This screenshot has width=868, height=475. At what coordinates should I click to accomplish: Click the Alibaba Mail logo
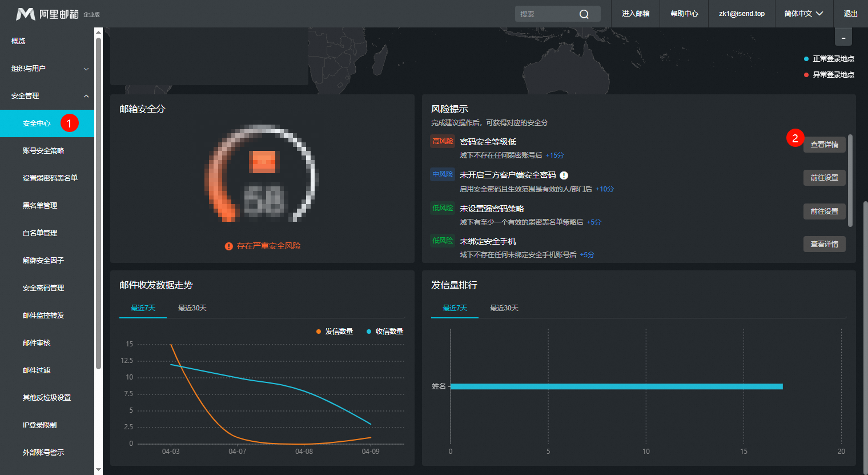[47, 14]
